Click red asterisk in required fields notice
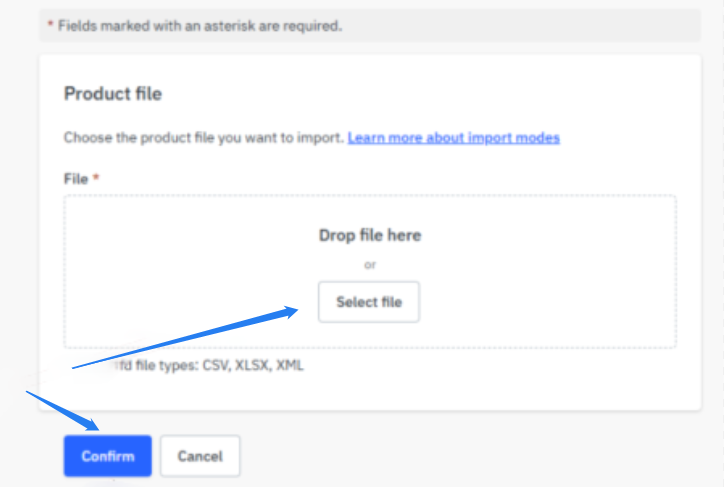724x487 pixels. [x=50, y=26]
